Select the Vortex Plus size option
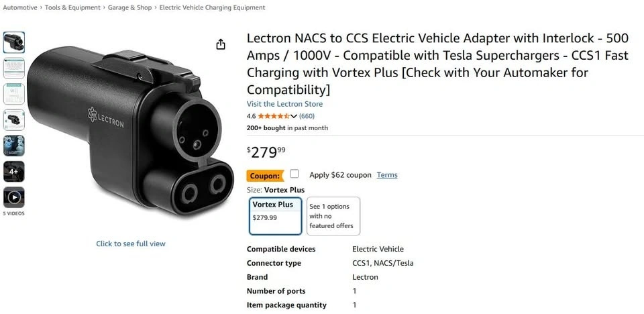This screenshot has width=644, height=314. pos(275,215)
